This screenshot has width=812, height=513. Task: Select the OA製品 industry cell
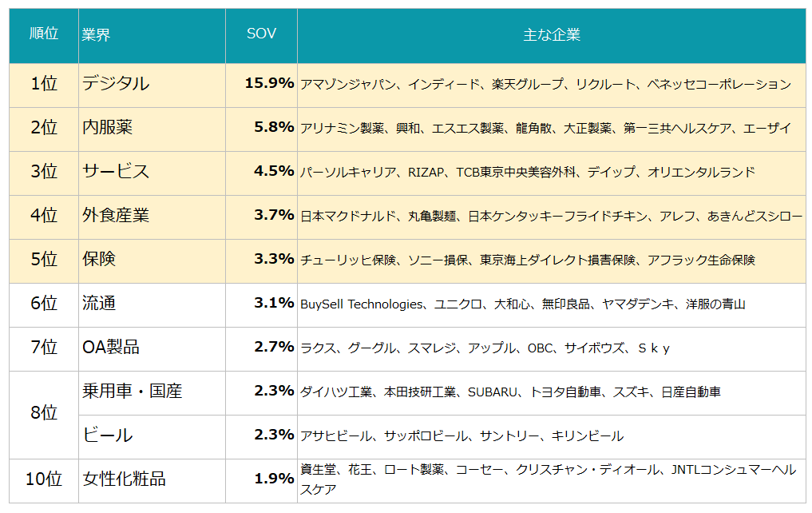coord(111,348)
